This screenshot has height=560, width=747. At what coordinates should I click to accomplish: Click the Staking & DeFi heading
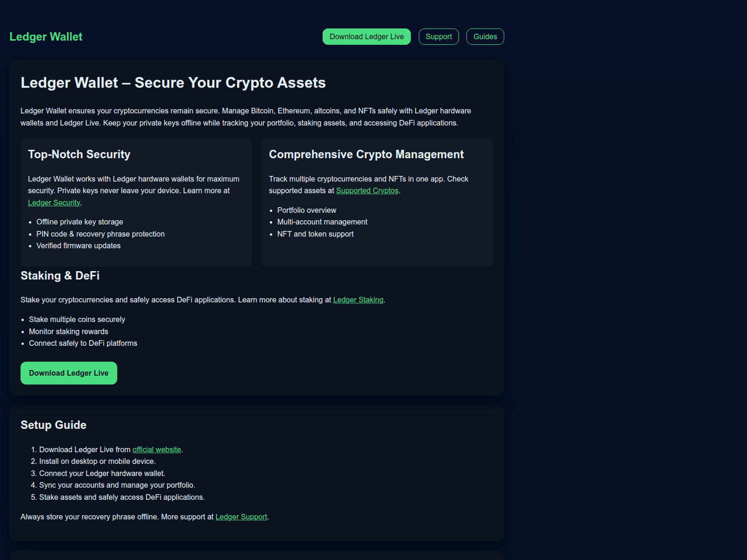tap(60, 276)
